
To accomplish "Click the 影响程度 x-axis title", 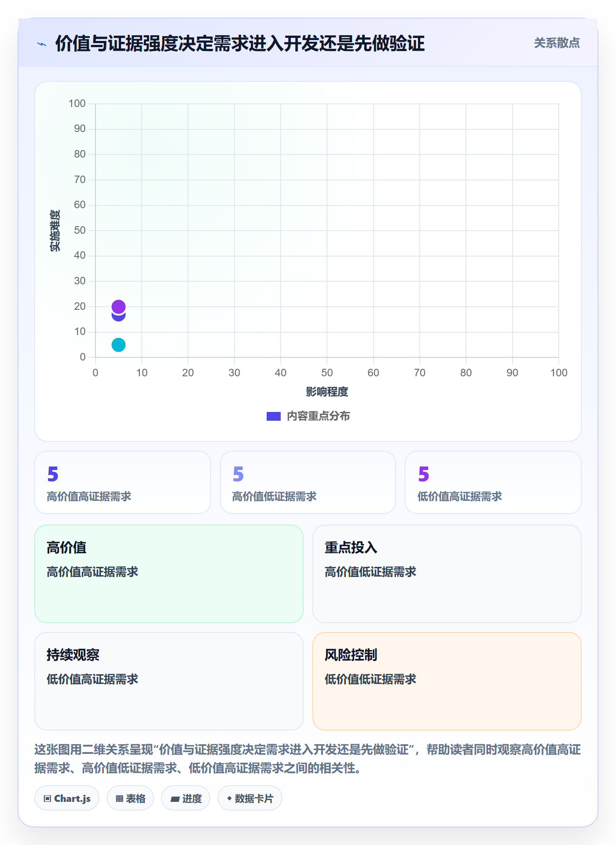I will (327, 392).
